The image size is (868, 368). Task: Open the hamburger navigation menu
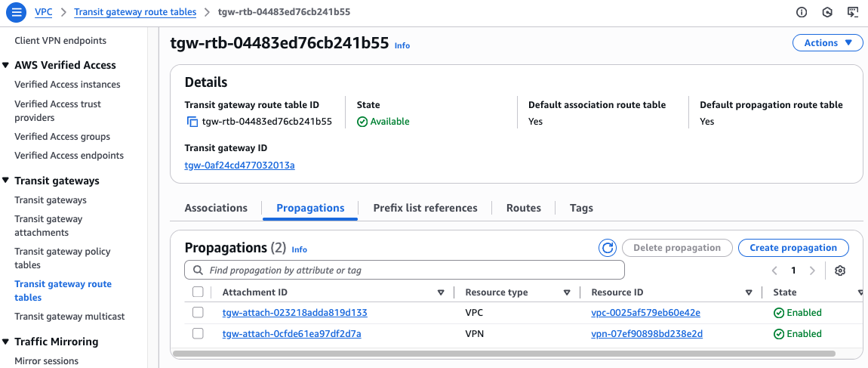16,12
